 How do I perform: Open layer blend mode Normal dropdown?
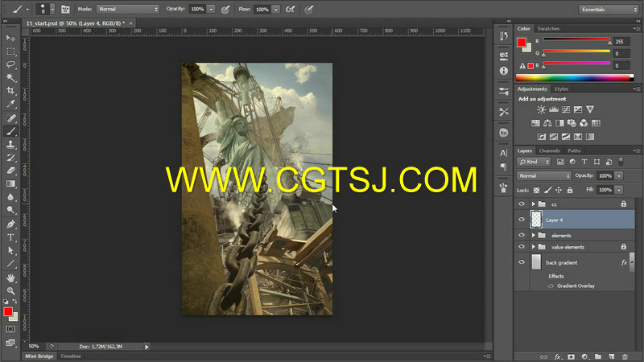click(543, 175)
